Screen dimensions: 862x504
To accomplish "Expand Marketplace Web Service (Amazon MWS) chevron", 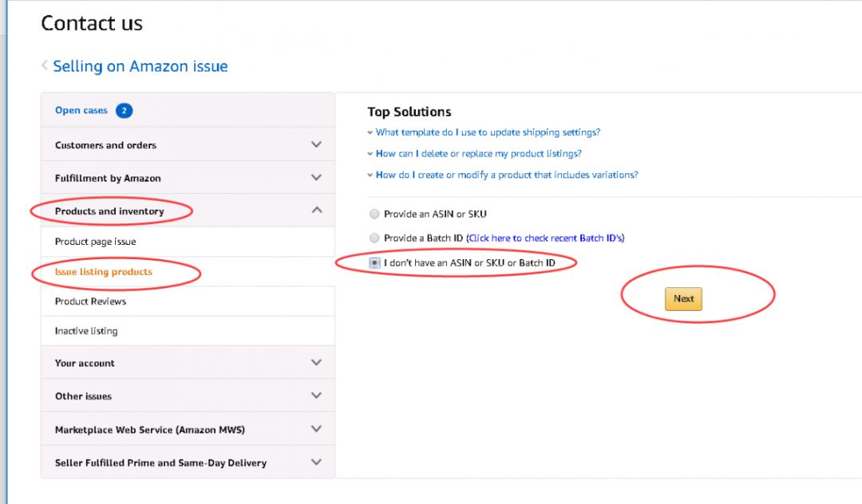I will click(316, 429).
